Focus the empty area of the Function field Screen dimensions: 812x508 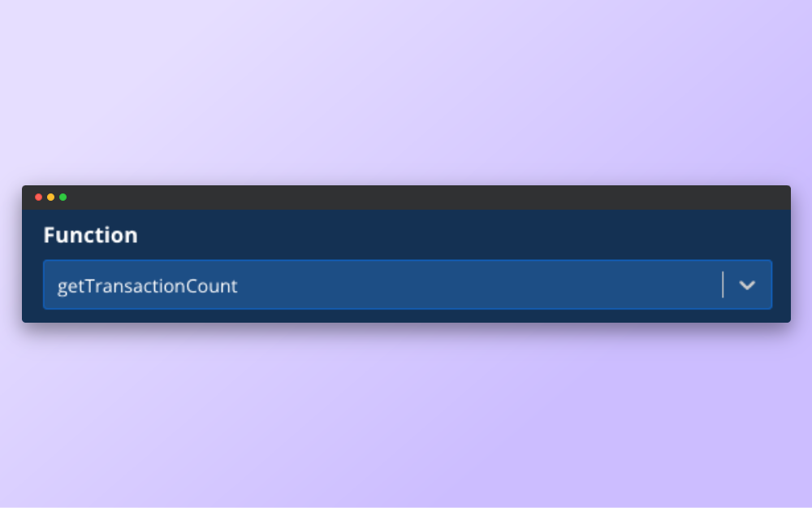pos(477,284)
